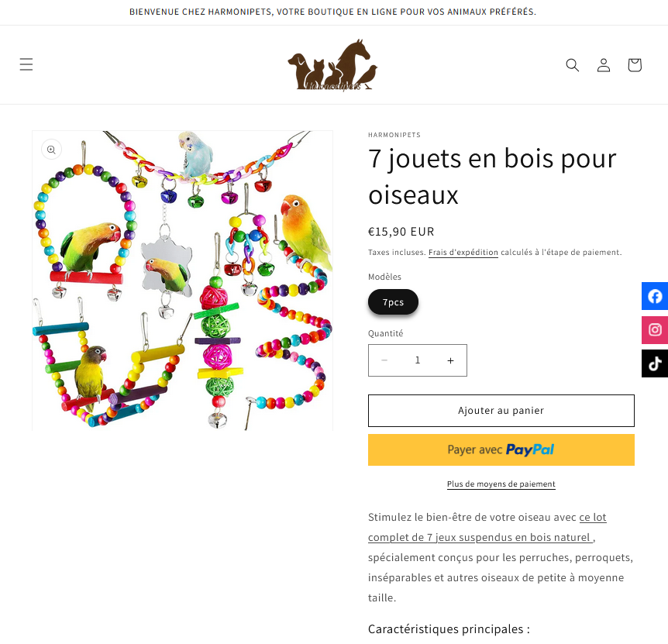Pay with the PayPal button
This screenshot has height=644, width=668.
click(x=501, y=449)
